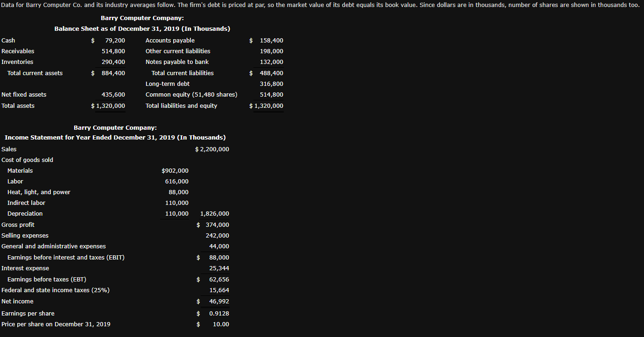Click the 'Gross profit' label
644x337 pixels.
pyautogui.click(x=18, y=225)
